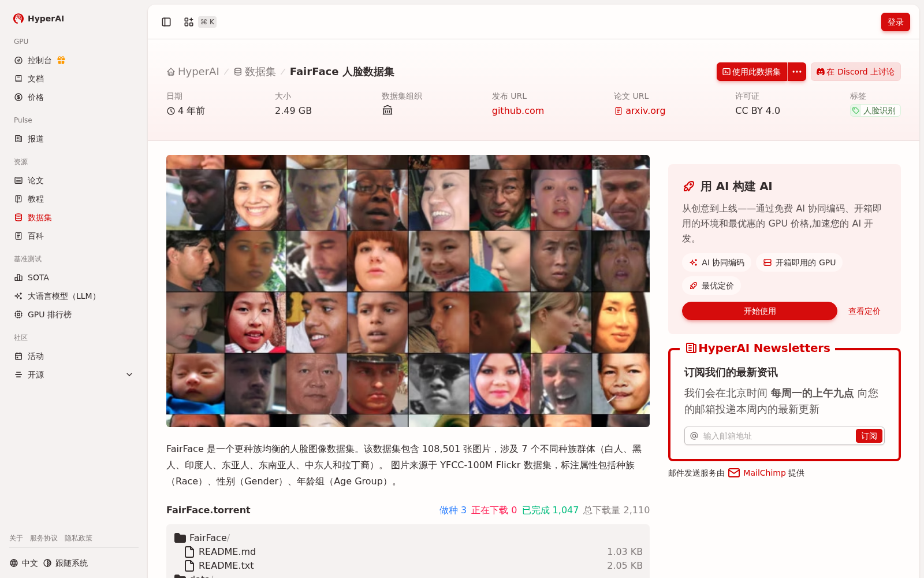Click the FairFace faces collage image

(408, 291)
